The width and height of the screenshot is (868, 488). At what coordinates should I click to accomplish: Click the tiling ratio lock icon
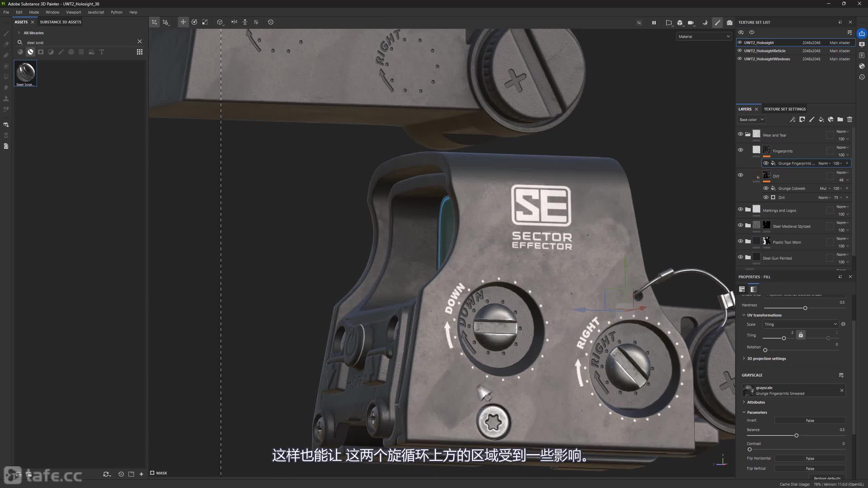coord(801,335)
